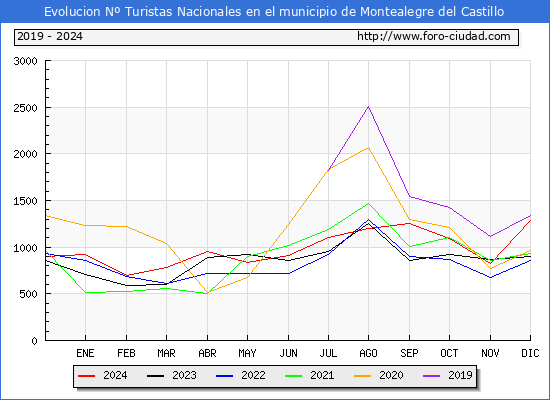
Task: Click the orange 2020 low point at ABR
Action: [207, 293]
